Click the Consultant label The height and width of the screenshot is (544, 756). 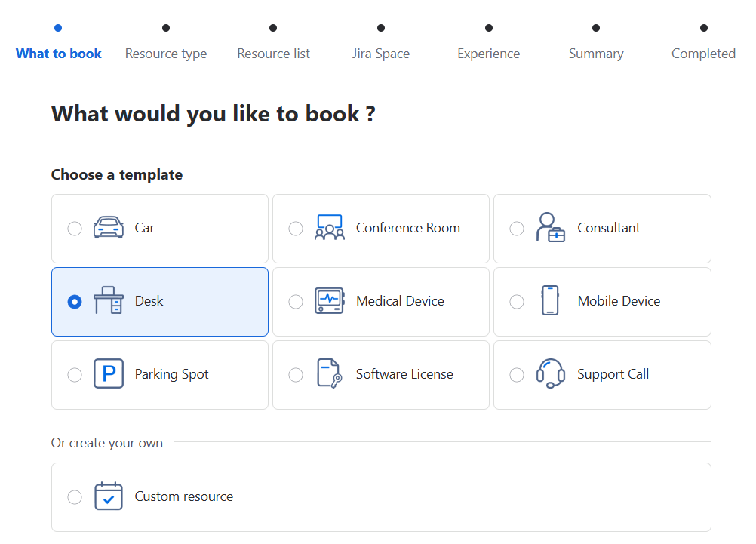pyautogui.click(x=608, y=228)
